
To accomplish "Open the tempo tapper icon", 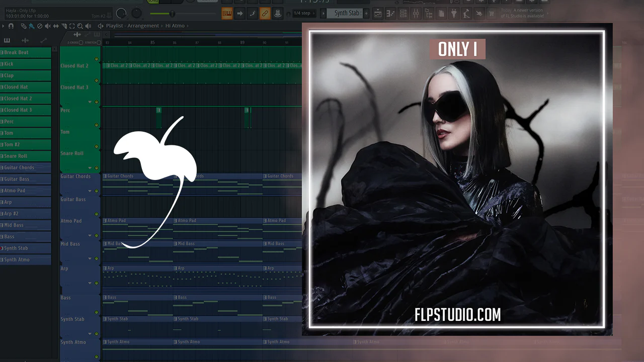I will tap(467, 14).
